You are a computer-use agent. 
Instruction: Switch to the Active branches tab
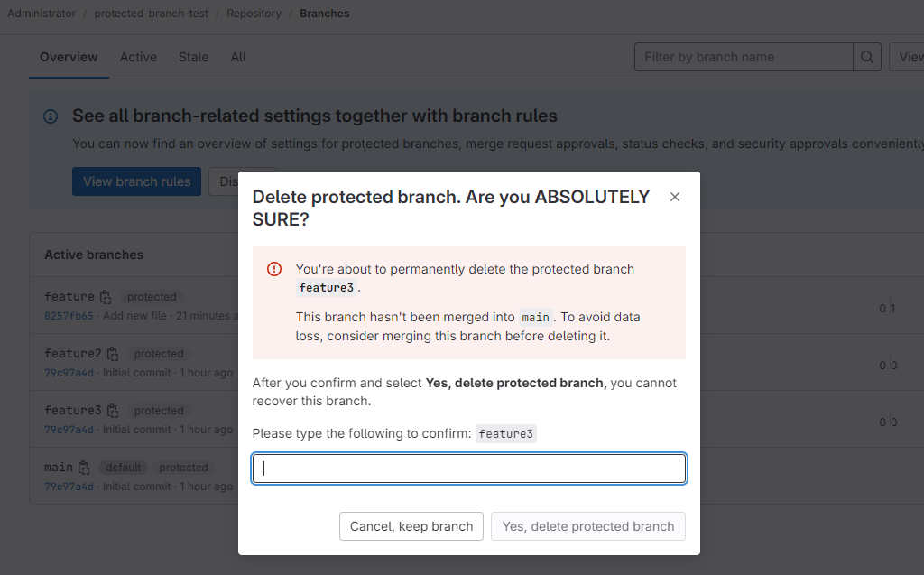pyautogui.click(x=138, y=57)
